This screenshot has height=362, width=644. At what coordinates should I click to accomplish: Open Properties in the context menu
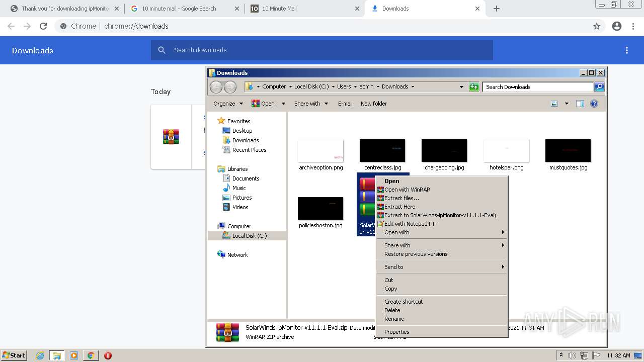point(442,332)
